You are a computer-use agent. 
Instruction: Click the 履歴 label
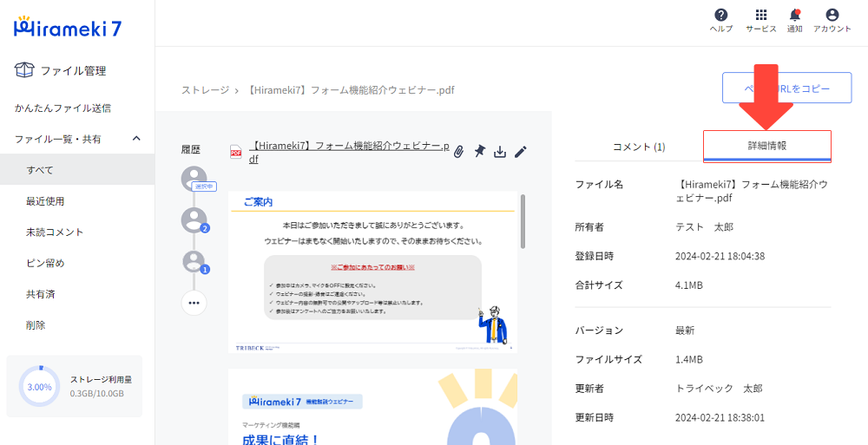click(190, 149)
